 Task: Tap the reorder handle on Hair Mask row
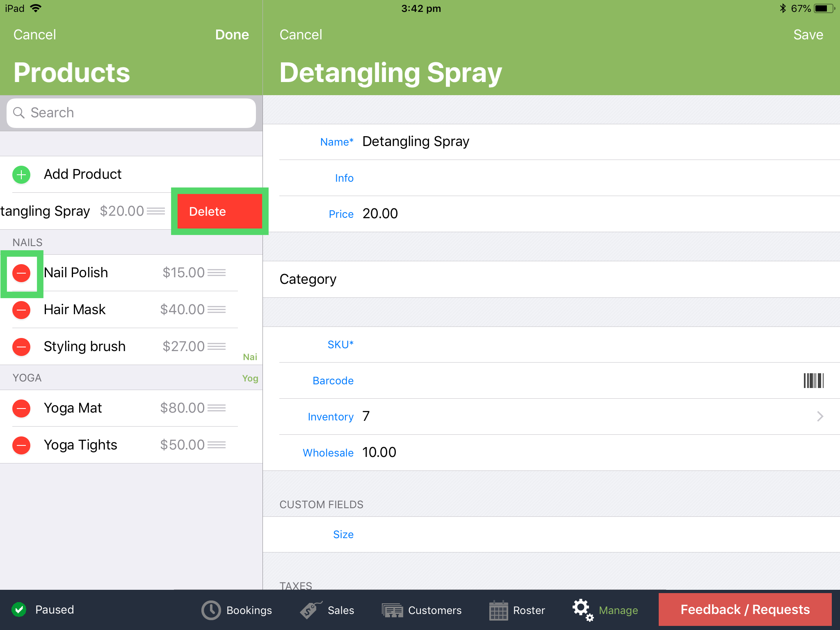217,310
